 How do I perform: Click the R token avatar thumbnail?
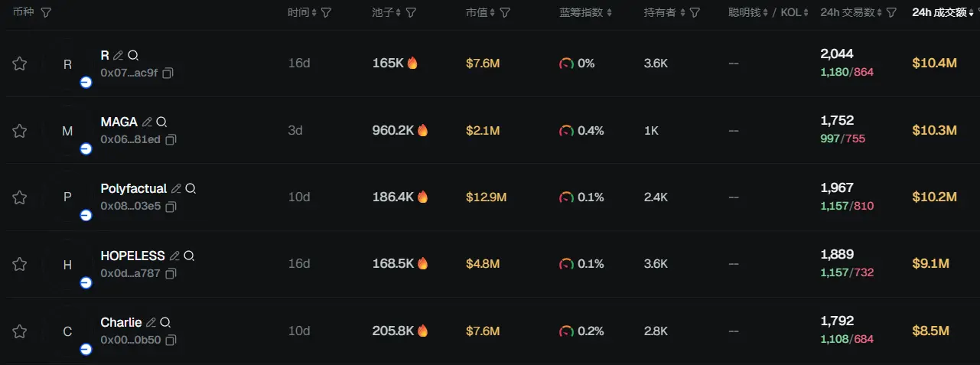point(68,64)
